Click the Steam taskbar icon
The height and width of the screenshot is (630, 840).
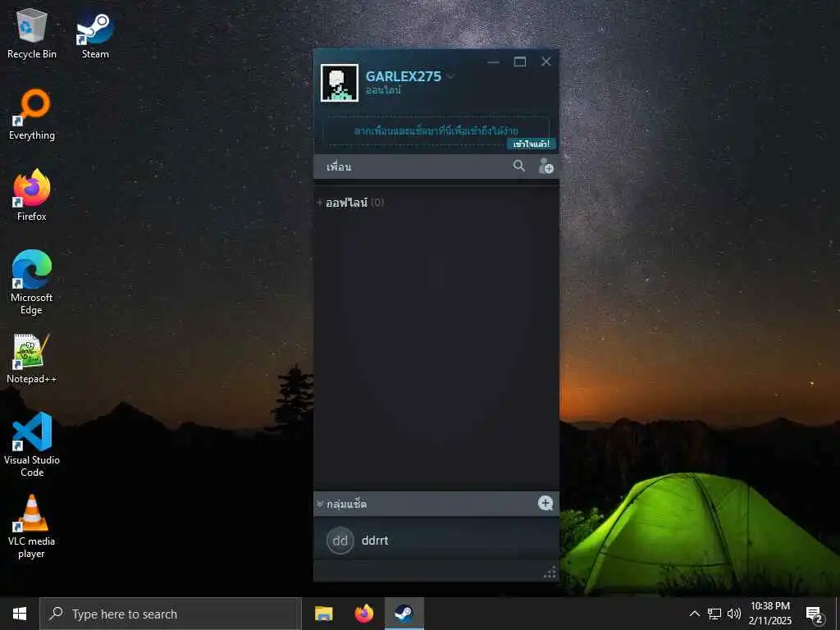click(404, 614)
